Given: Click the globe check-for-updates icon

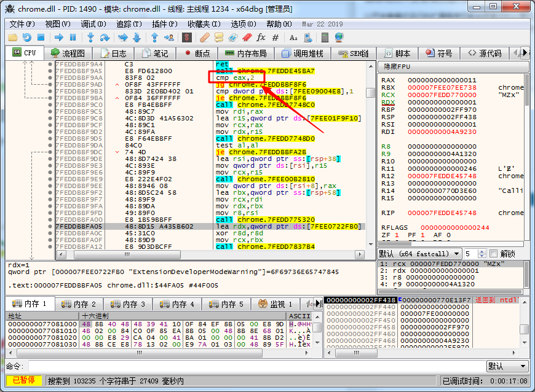Looking at the screenshot, I should (x=339, y=37).
